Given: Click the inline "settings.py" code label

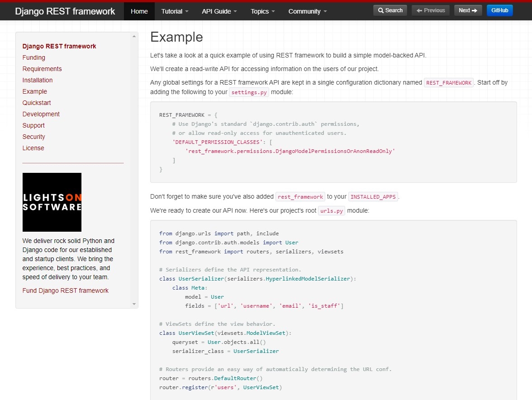Looking at the screenshot, I should 249,92.
